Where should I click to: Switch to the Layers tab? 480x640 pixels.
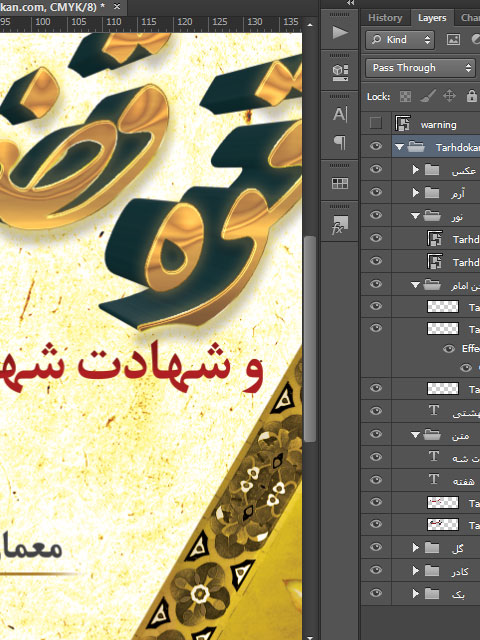click(x=432, y=18)
